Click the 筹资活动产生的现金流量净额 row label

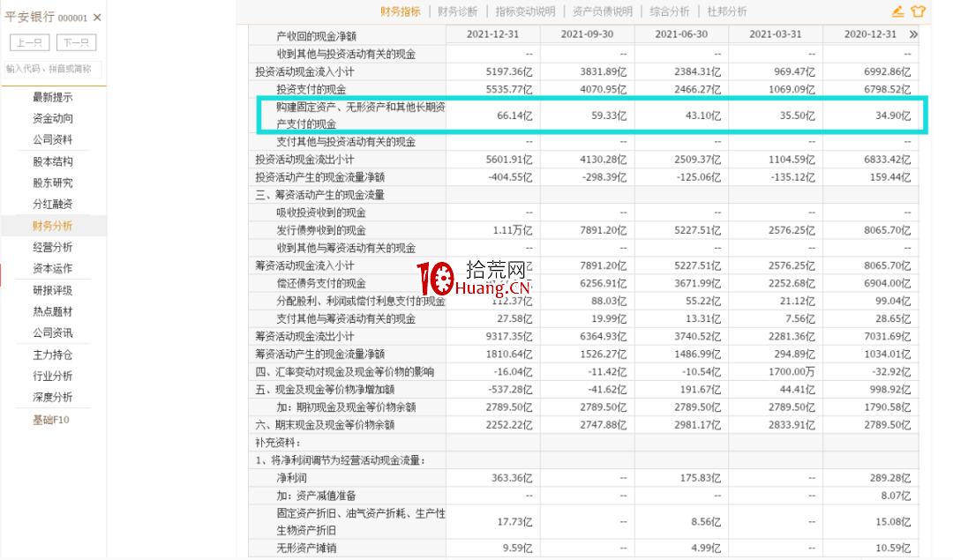pyautogui.click(x=319, y=355)
